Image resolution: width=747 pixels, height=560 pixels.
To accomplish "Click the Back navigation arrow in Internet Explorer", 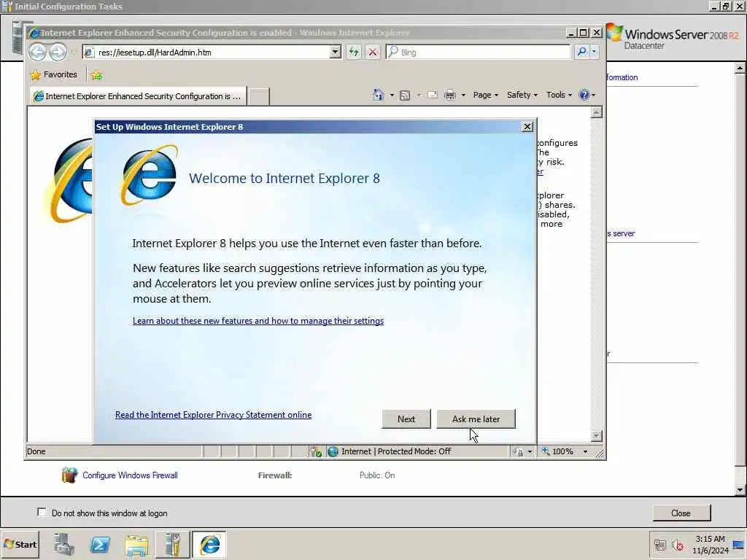I will [38, 52].
